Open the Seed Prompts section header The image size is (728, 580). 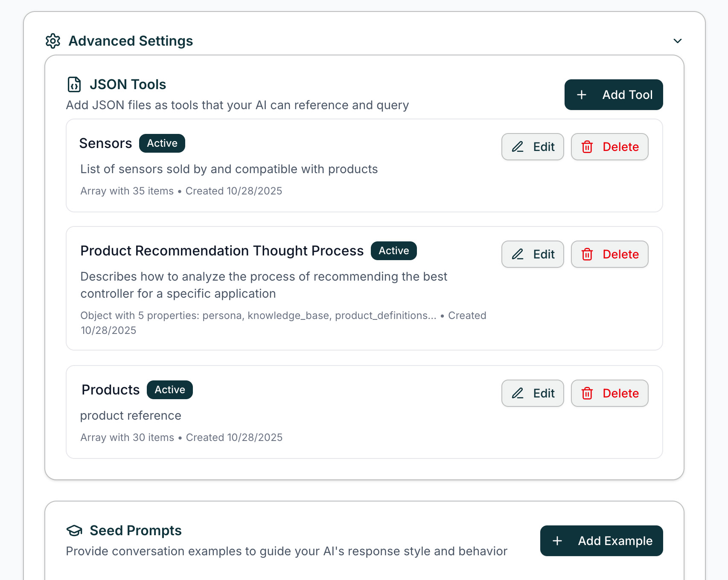135,531
